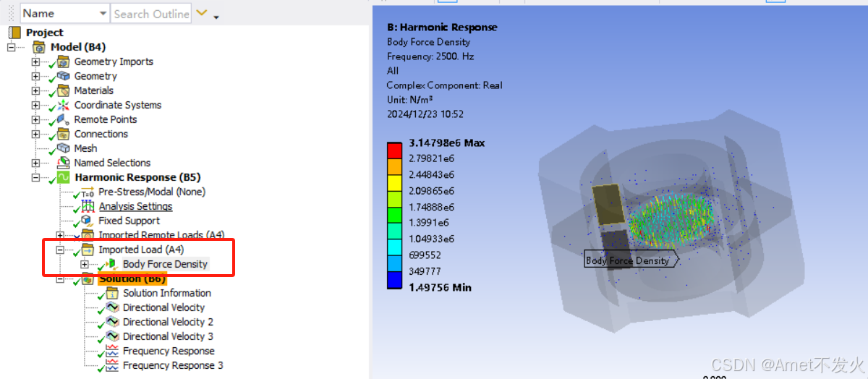Click the B: Harmonic Response title text
868x379 pixels.
(442, 27)
